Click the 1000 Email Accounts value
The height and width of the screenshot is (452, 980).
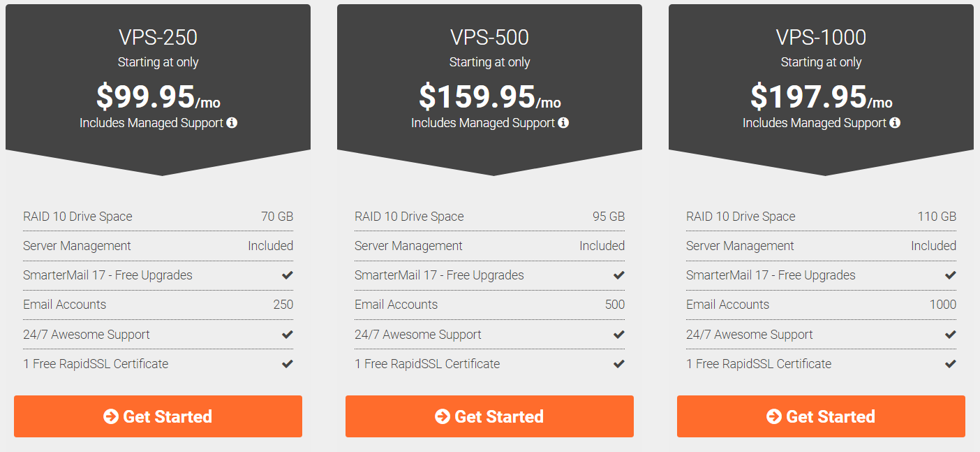pos(942,305)
